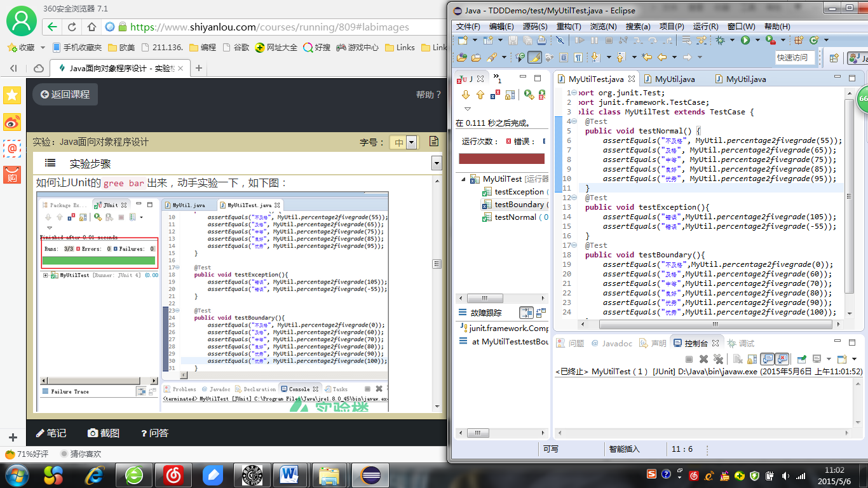Select testBoundary in JUnit tree
This screenshot has height=488, width=868.
pyautogui.click(x=514, y=205)
